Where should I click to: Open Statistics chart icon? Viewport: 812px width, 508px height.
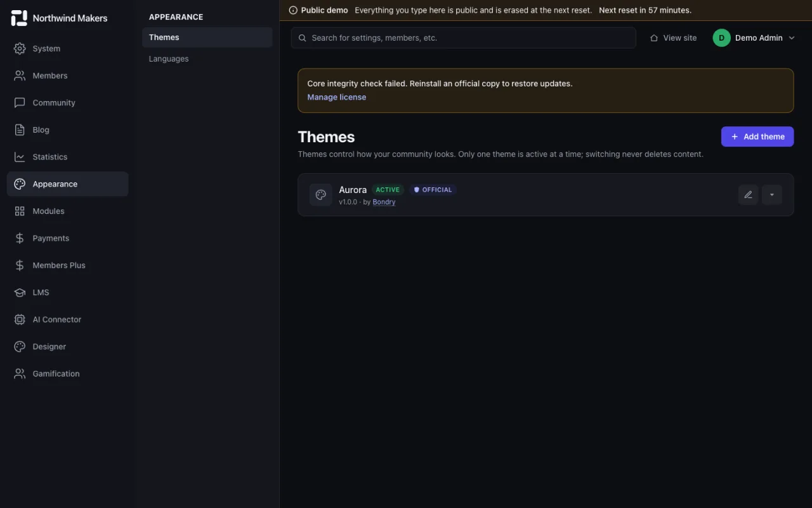pyautogui.click(x=20, y=157)
